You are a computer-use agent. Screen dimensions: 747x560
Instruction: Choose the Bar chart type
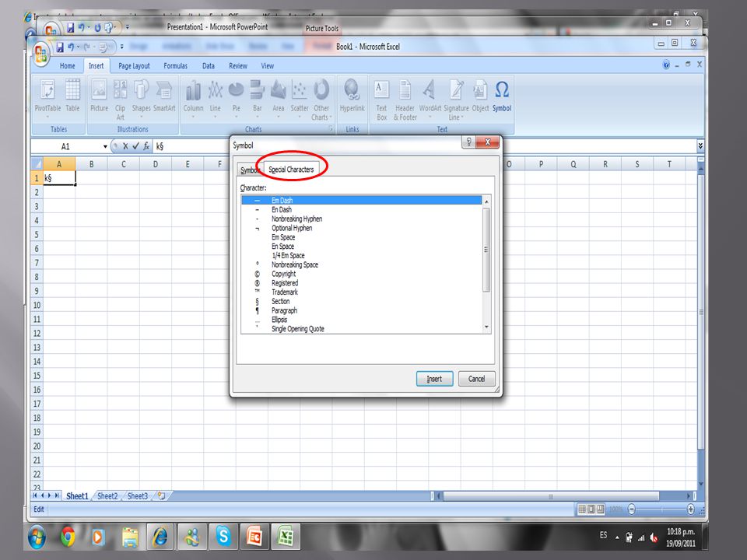point(258,99)
